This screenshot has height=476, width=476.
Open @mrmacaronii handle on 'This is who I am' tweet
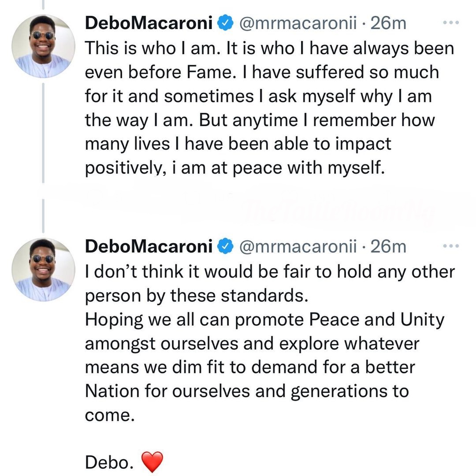(298, 23)
